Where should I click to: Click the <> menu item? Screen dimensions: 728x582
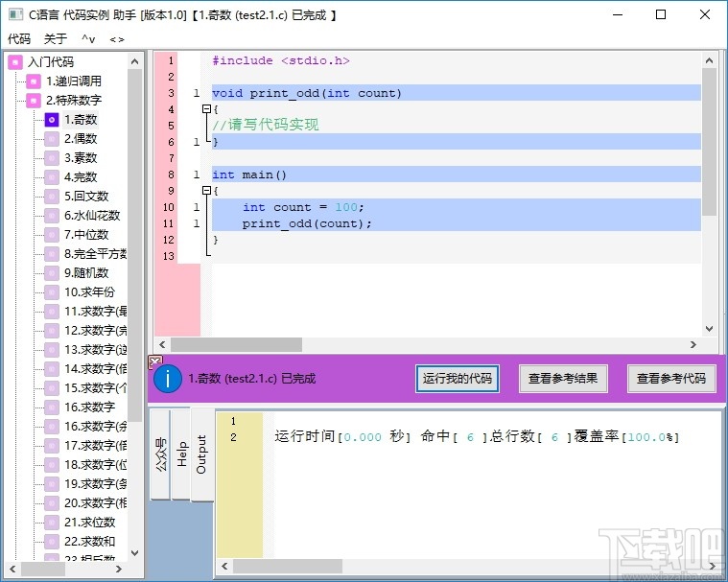click(117, 39)
